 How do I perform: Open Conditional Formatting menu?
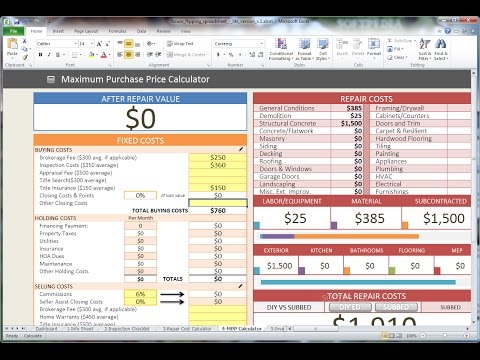point(281,49)
